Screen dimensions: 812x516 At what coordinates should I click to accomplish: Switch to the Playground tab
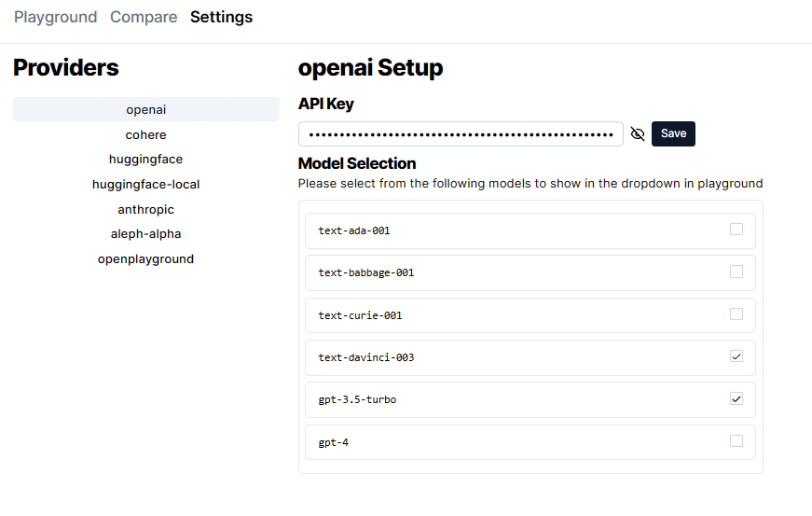tap(55, 17)
